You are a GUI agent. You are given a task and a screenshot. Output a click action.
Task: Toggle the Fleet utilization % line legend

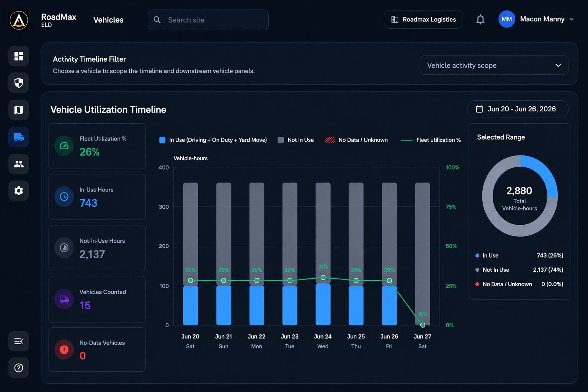tap(431, 140)
